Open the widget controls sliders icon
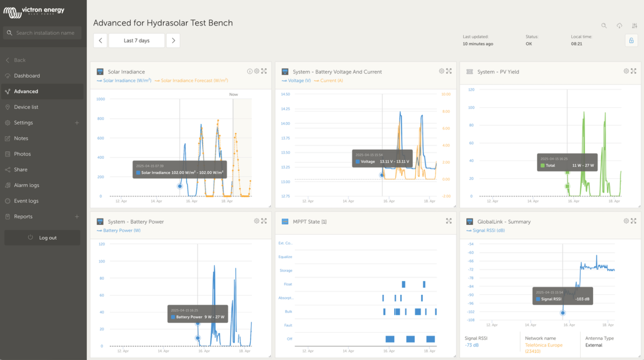This screenshot has width=644, height=360. [635, 26]
